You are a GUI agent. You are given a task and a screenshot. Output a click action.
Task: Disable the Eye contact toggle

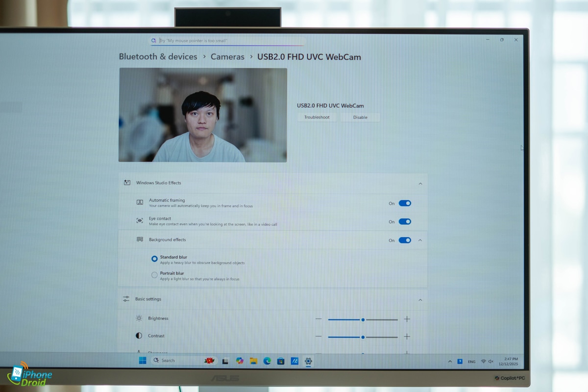pyautogui.click(x=405, y=221)
